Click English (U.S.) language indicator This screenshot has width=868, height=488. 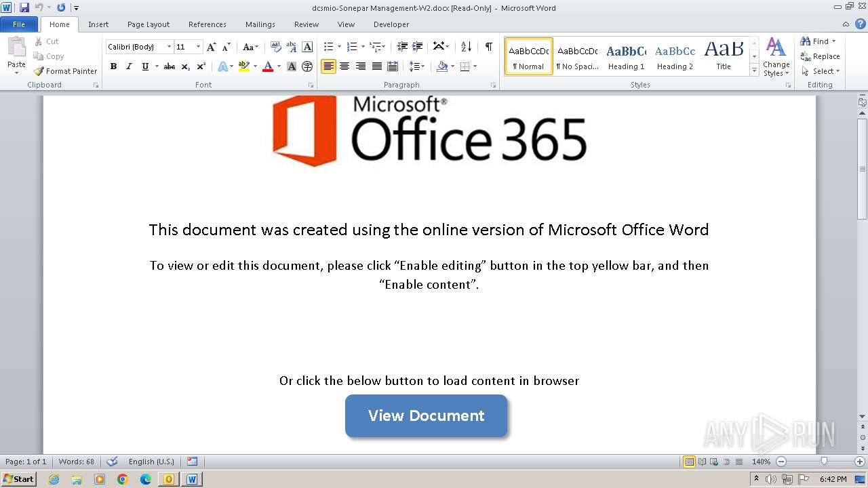click(x=151, y=462)
